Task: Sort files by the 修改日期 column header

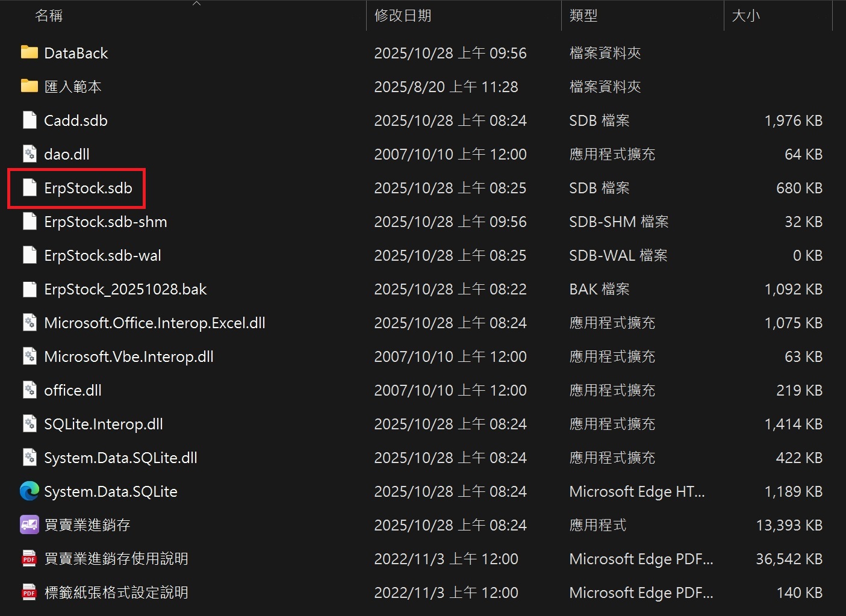Action: click(405, 15)
